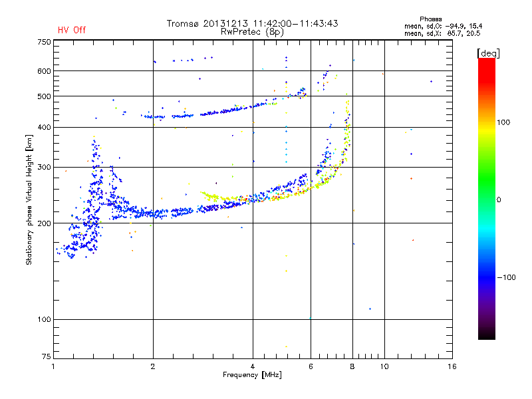Click the x-axis label 'Frequency [MHz]'

pyautogui.click(x=252, y=375)
